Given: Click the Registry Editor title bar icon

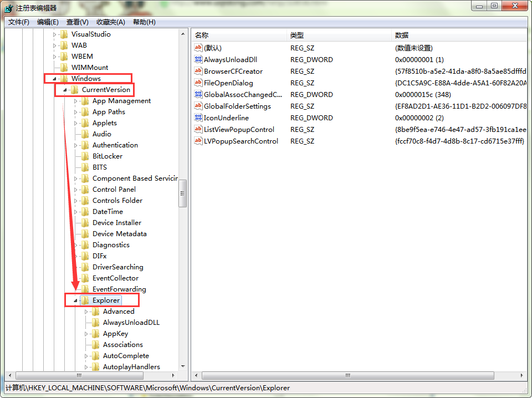Looking at the screenshot, I should pos(8,8).
